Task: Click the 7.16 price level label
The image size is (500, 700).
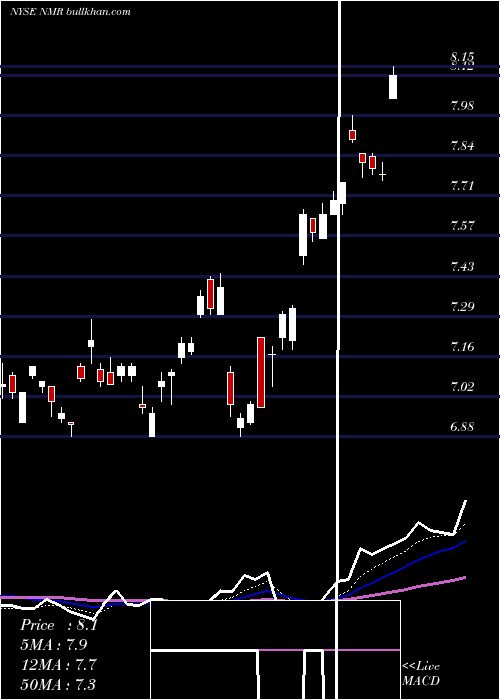Action: (462, 346)
